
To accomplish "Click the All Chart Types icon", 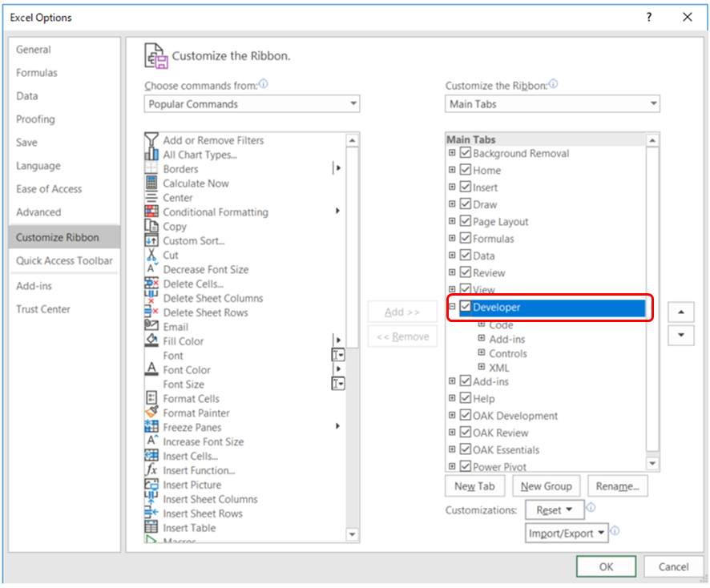I will pos(151,155).
